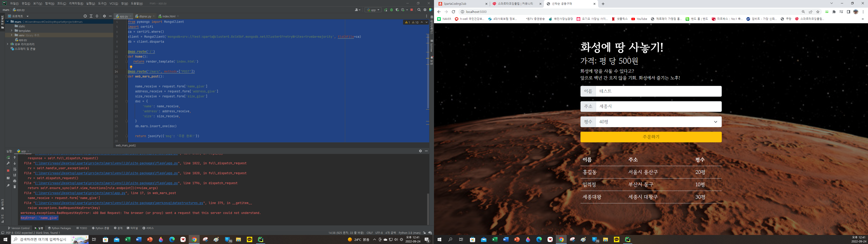Hide the Project tool window
Image resolution: width=868 pixels, height=244 pixels.
(110, 16)
